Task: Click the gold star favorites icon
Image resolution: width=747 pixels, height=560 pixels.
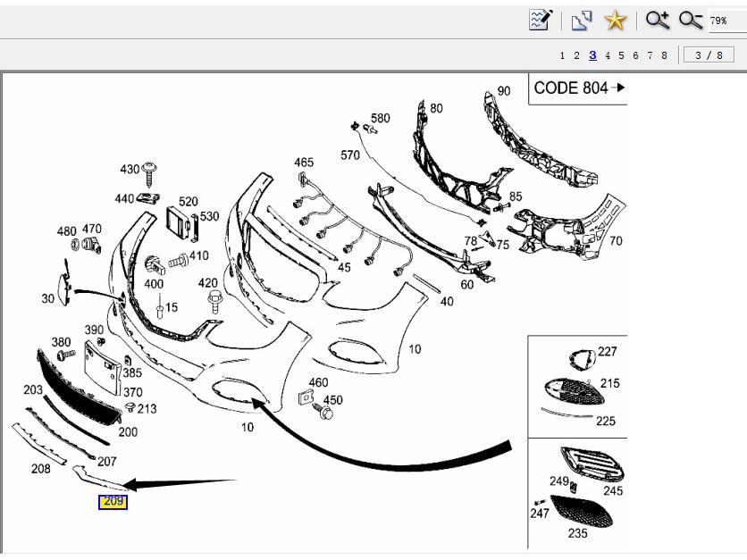Action: (615, 21)
